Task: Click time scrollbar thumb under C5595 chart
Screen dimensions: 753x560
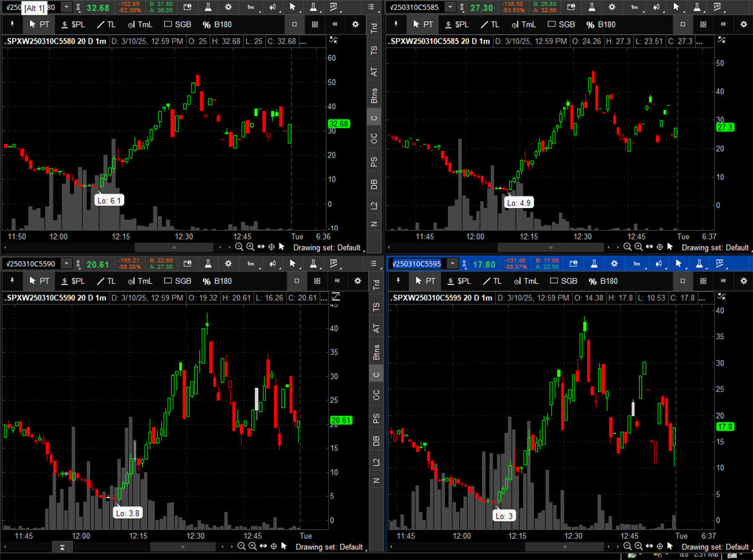Action: pyautogui.click(x=565, y=547)
